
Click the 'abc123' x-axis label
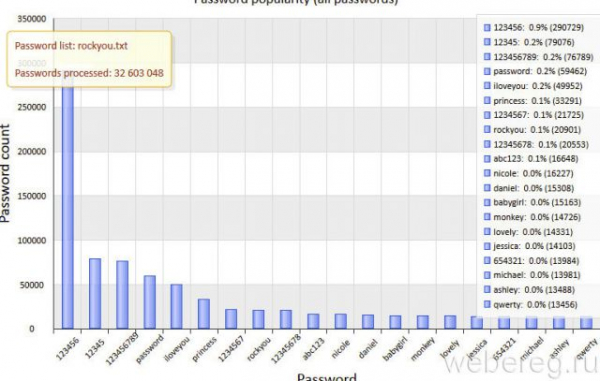click(x=314, y=348)
